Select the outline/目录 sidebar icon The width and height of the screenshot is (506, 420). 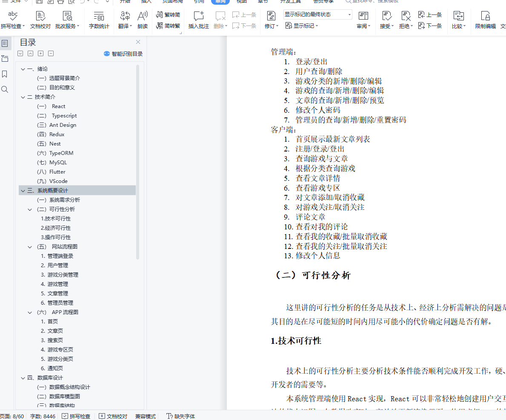(5, 43)
